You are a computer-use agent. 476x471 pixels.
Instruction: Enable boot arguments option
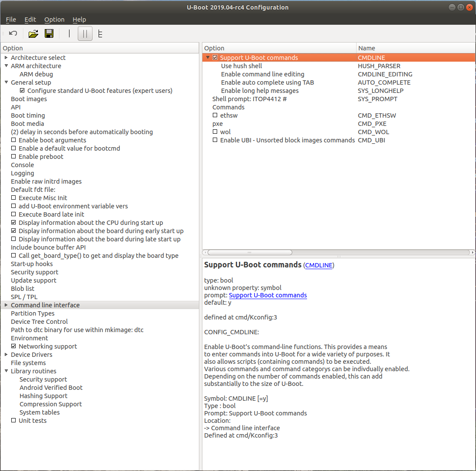click(x=13, y=140)
